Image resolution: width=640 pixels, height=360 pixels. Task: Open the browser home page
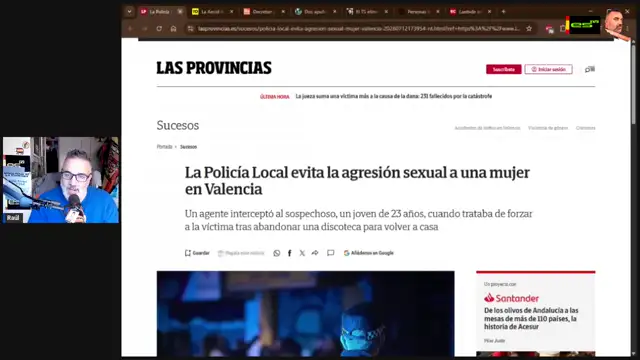pos(173,29)
